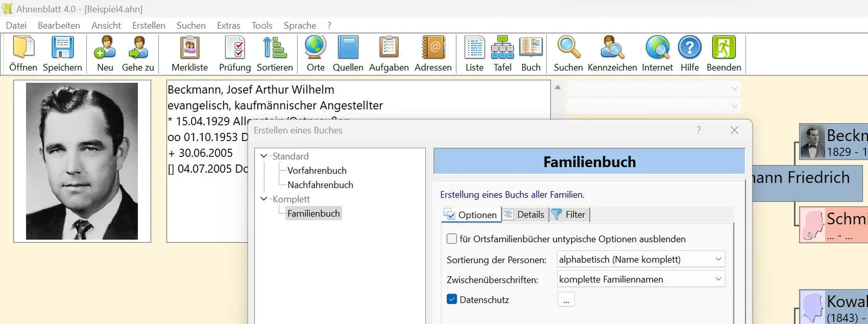Open Quellen sources book icon
The width and height of the screenshot is (868, 324).
tap(348, 54)
